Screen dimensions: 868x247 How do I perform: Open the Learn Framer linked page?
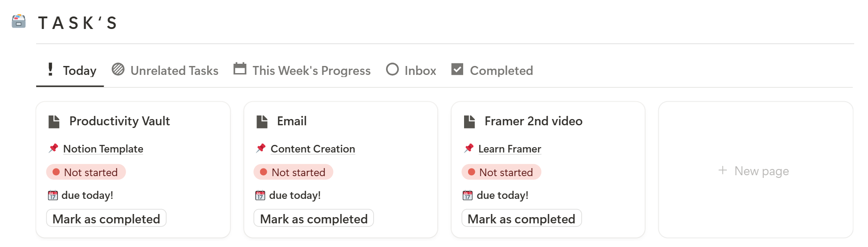(509, 149)
